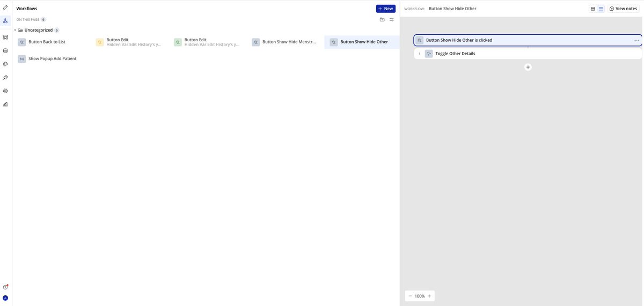Click the event icon in the selected trigger card
This screenshot has width=644, height=306.
click(x=420, y=40)
